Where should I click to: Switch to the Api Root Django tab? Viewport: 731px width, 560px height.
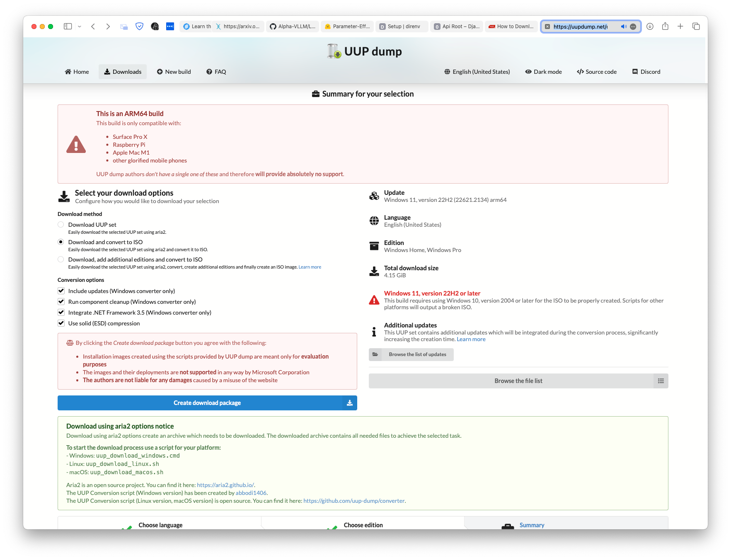[457, 27]
